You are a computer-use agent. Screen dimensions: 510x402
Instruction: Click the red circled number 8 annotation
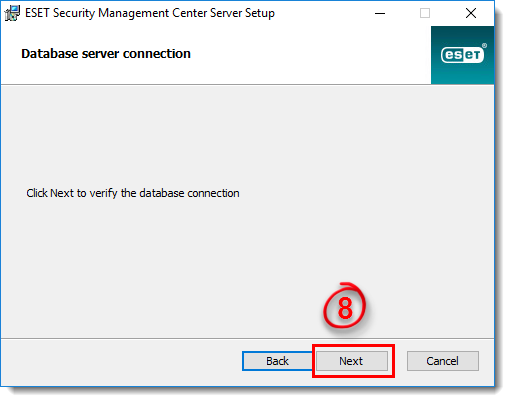pyautogui.click(x=344, y=306)
